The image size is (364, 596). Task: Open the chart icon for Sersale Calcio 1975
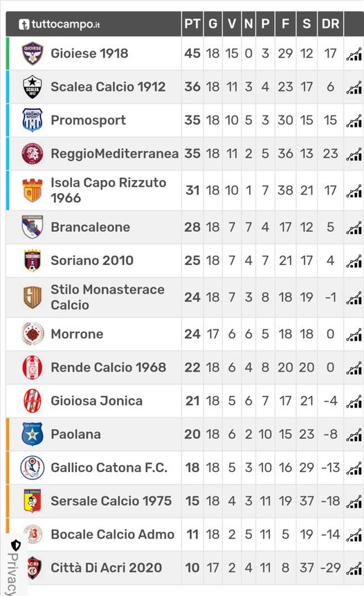pyautogui.click(x=354, y=502)
